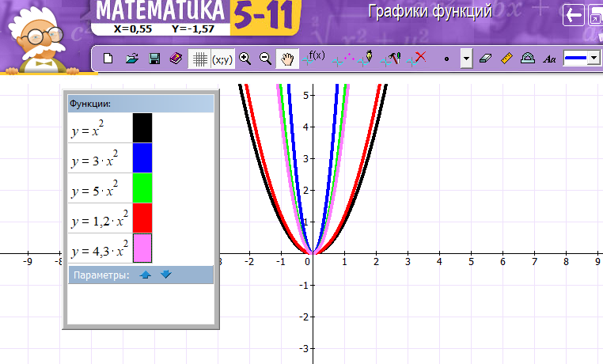Open the help book icon

click(x=176, y=59)
